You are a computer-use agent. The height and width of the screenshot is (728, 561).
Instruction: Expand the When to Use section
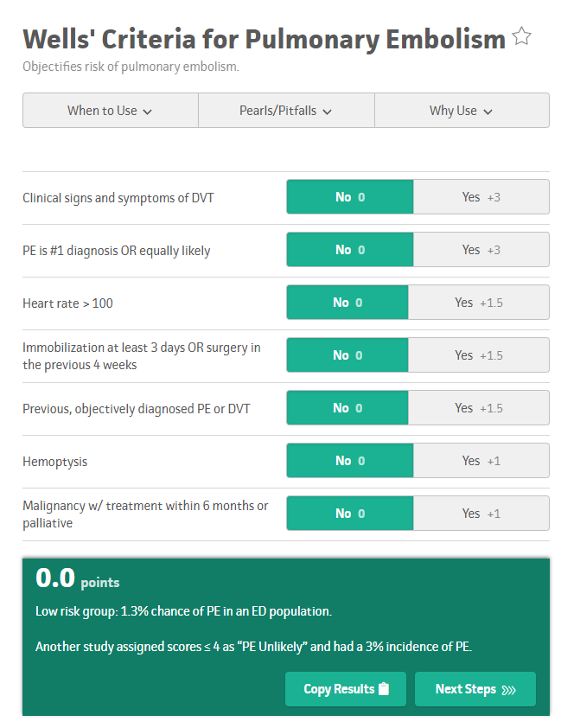pos(110,111)
